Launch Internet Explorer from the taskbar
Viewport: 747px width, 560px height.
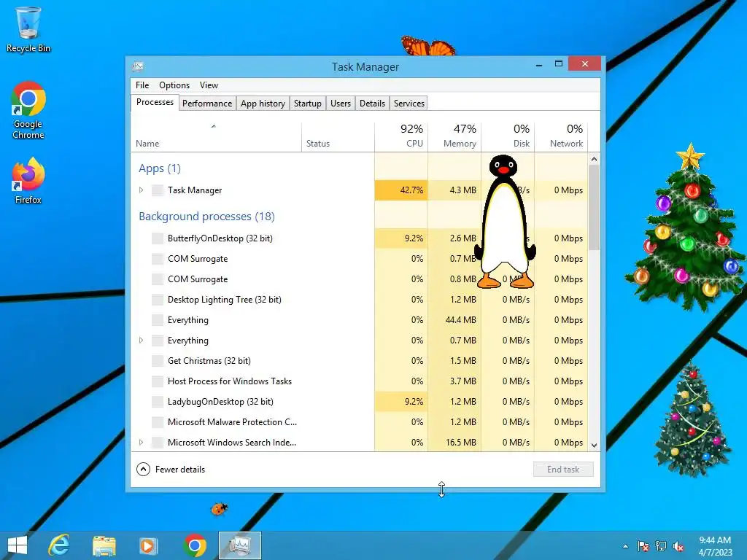point(59,545)
